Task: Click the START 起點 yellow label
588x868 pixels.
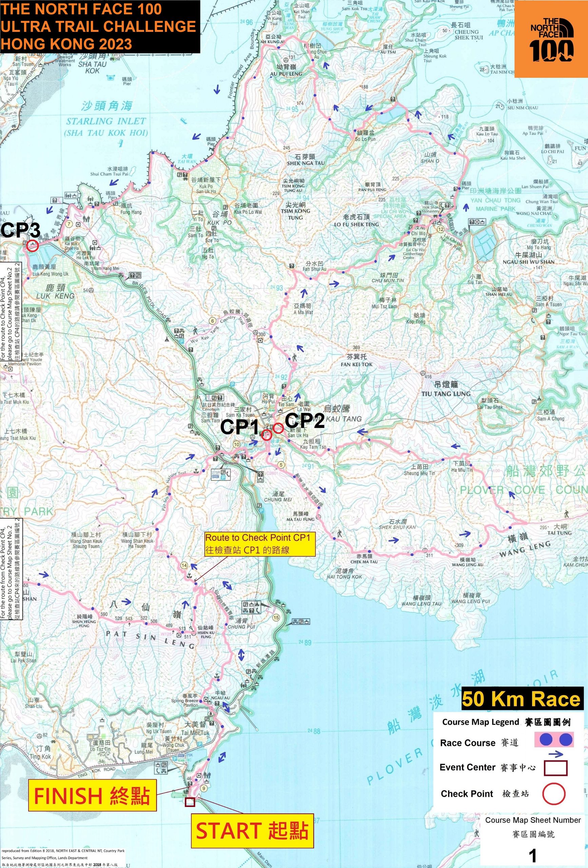Action: pos(252,831)
